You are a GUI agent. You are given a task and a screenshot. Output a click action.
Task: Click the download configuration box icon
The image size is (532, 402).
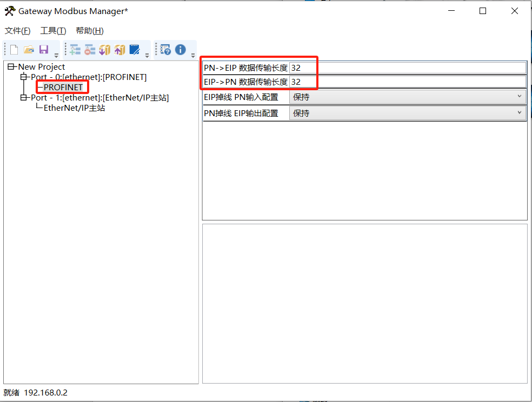[x=105, y=50]
